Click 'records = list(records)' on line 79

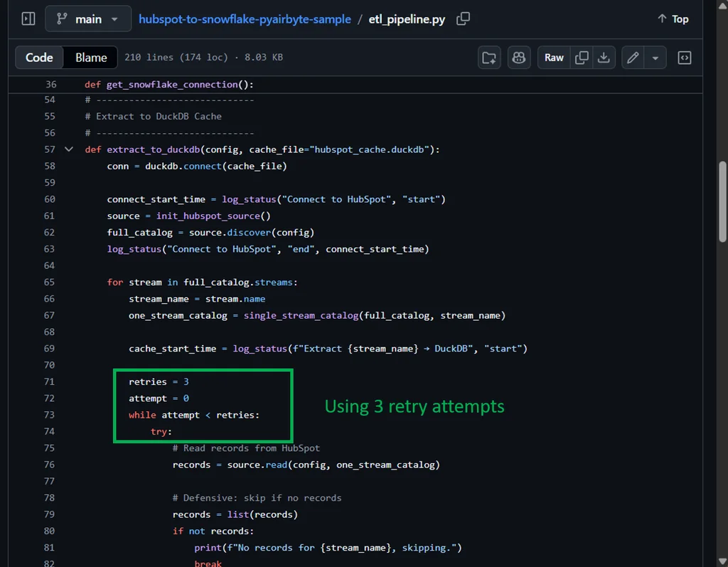tap(235, 514)
